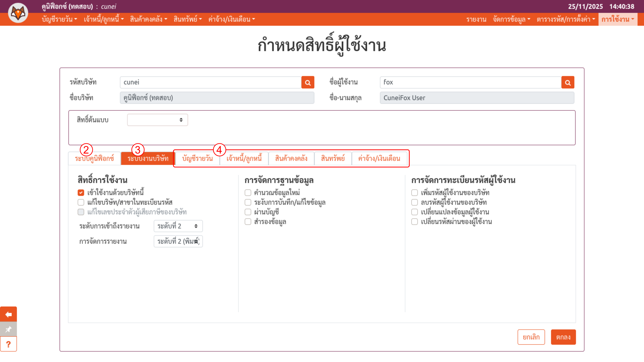
Task: Click the pin icon in sidebar
Action: [x=9, y=329]
